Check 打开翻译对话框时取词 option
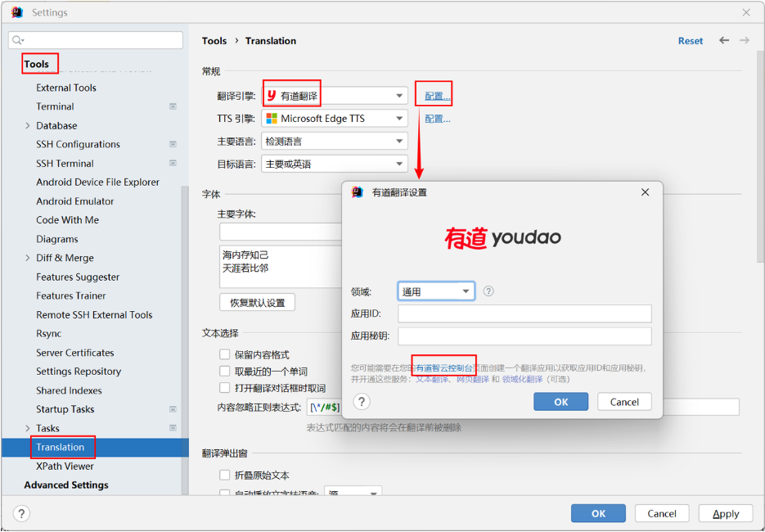 click(x=224, y=388)
